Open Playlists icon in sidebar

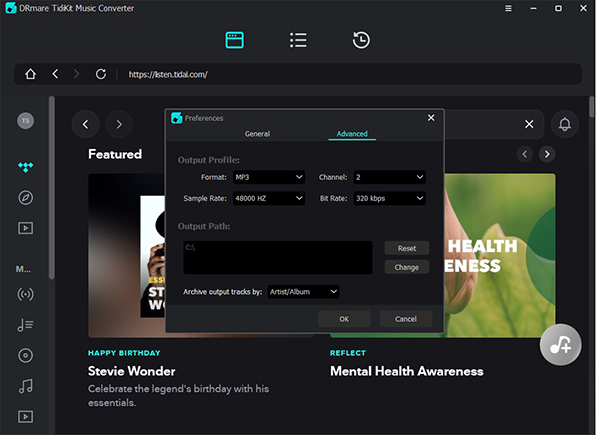[25, 325]
